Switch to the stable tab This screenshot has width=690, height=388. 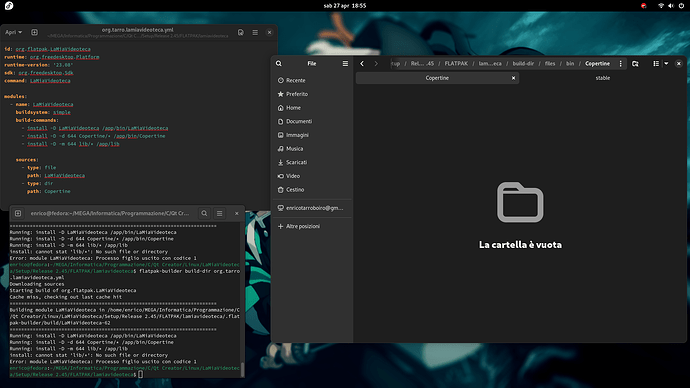point(602,78)
